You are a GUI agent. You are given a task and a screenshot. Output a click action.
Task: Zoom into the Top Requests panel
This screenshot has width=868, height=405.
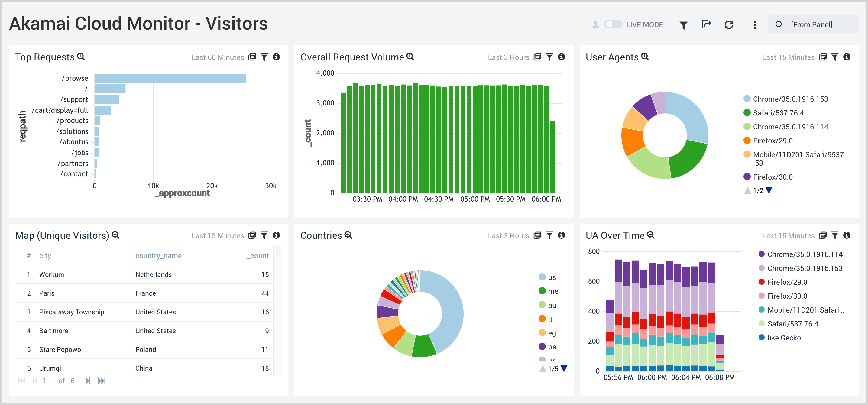coord(81,57)
